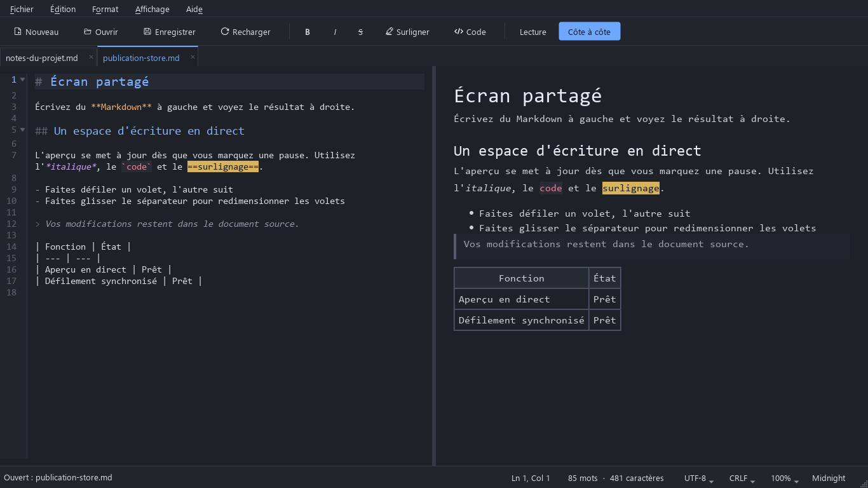The image size is (868, 488).
Task: Open the Fichier menu
Action: click(x=22, y=9)
